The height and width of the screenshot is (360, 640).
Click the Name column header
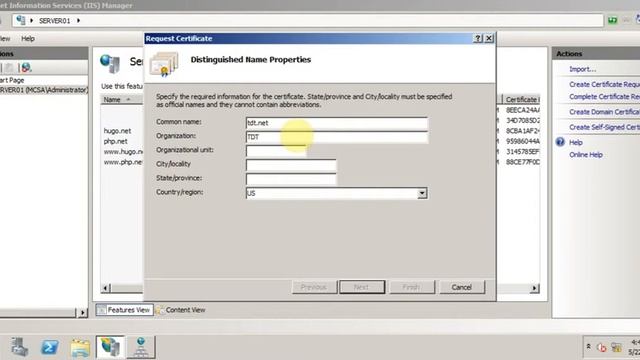pos(122,99)
